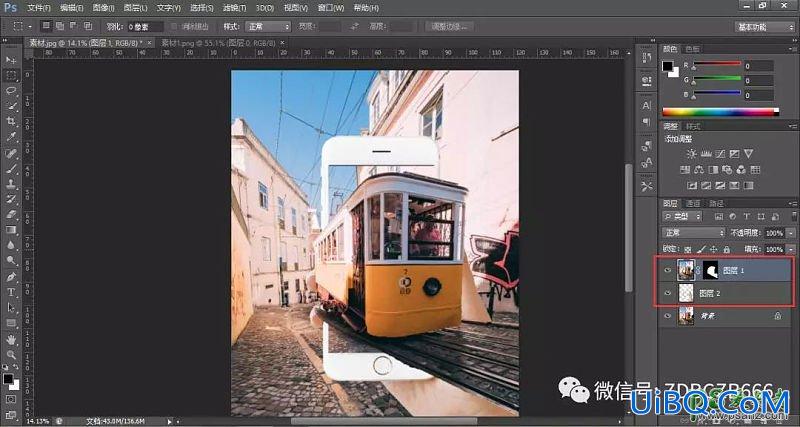Select the Quick Selection tool
The image size is (800, 427).
tap(11, 106)
